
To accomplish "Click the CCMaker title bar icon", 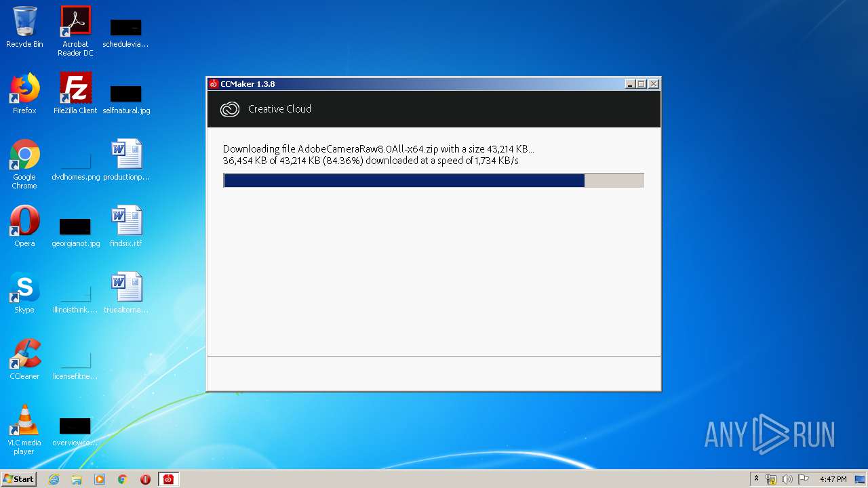I will point(214,84).
